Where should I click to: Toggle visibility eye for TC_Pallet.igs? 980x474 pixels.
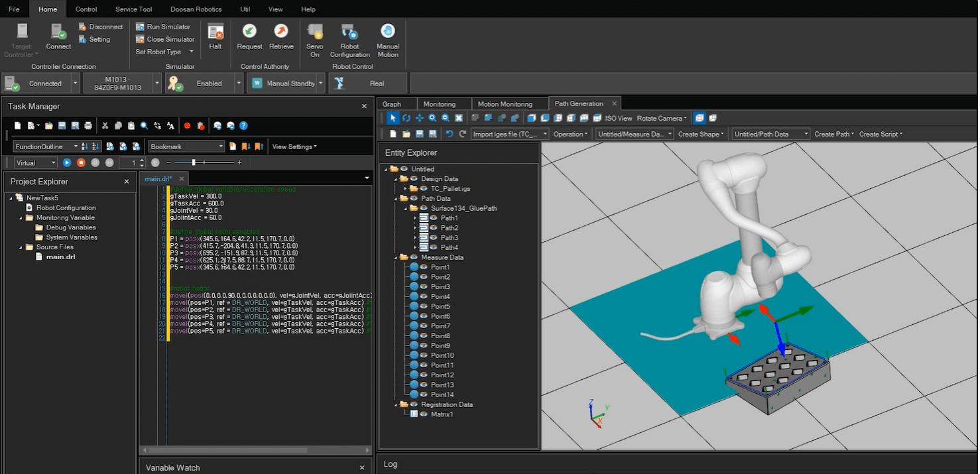(424, 189)
